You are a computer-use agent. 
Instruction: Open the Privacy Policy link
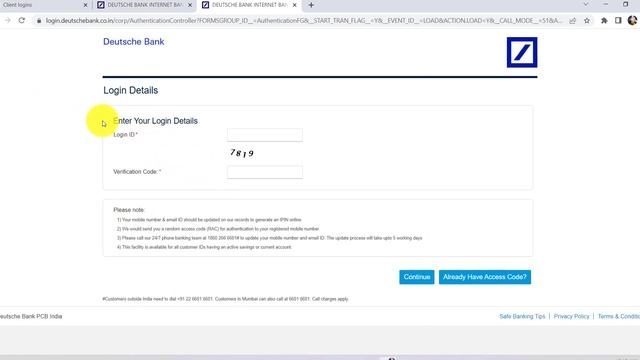point(571,316)
